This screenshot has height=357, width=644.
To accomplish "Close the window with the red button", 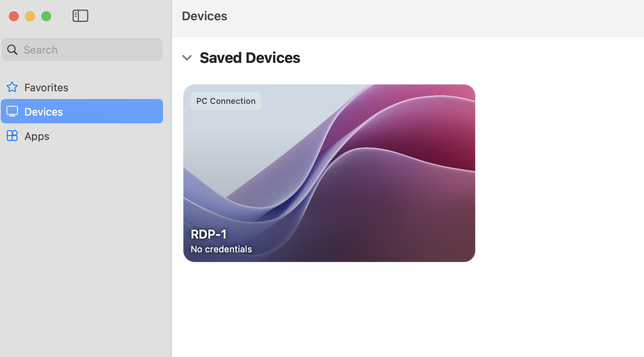I will point(14,16).
